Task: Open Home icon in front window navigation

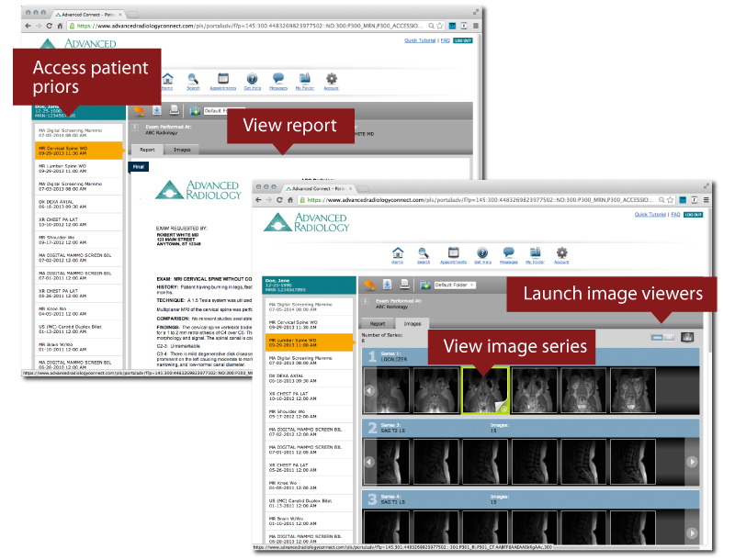Action: tap(398, 253)
